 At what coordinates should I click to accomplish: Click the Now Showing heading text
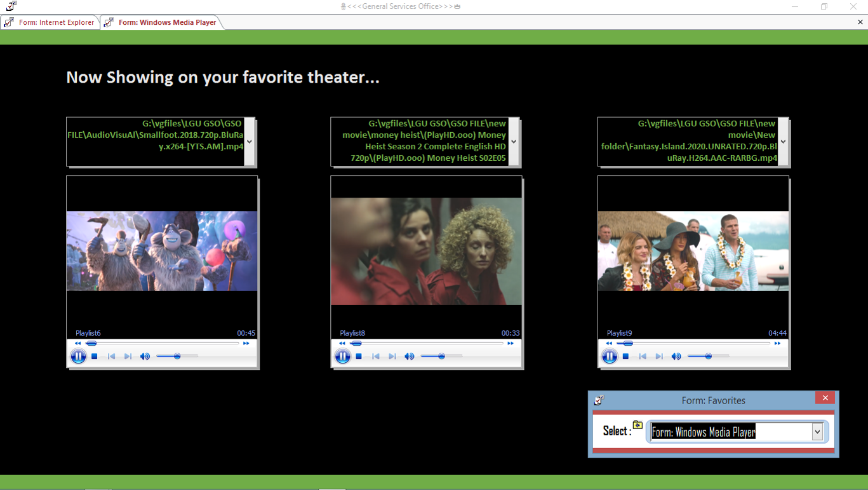[x=223, y=78]
